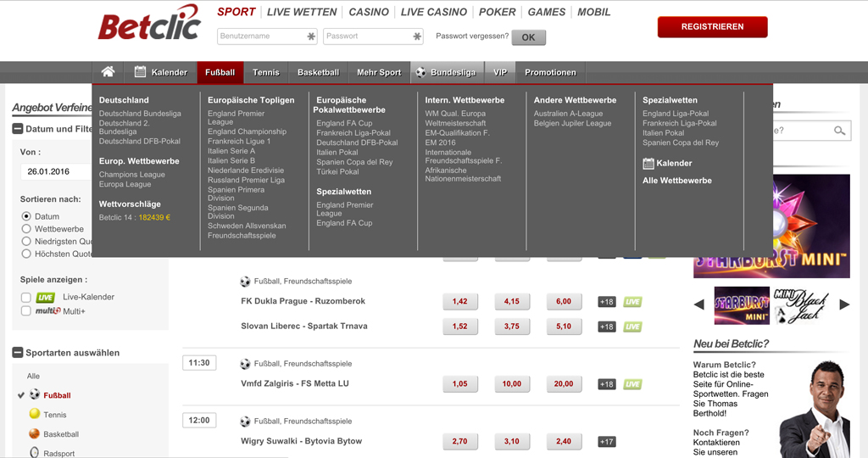Open the LIVE WETTEN top menu

coord(302,12)
